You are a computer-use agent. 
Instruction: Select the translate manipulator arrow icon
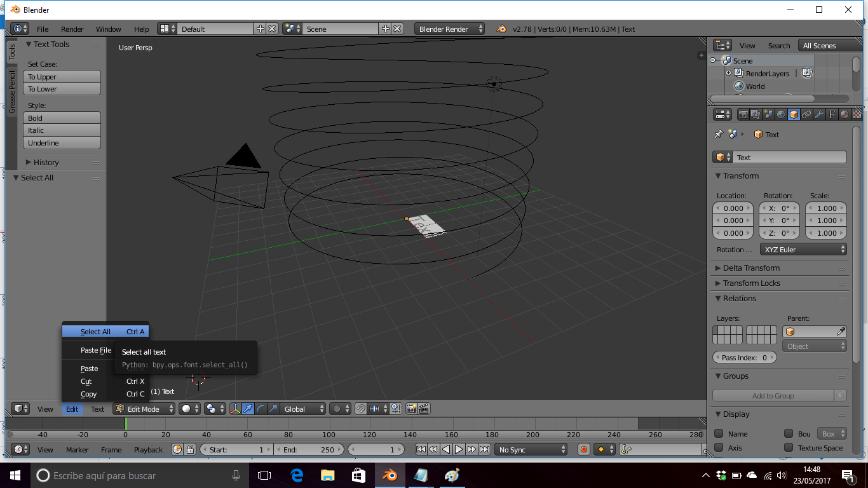point(248,409)
